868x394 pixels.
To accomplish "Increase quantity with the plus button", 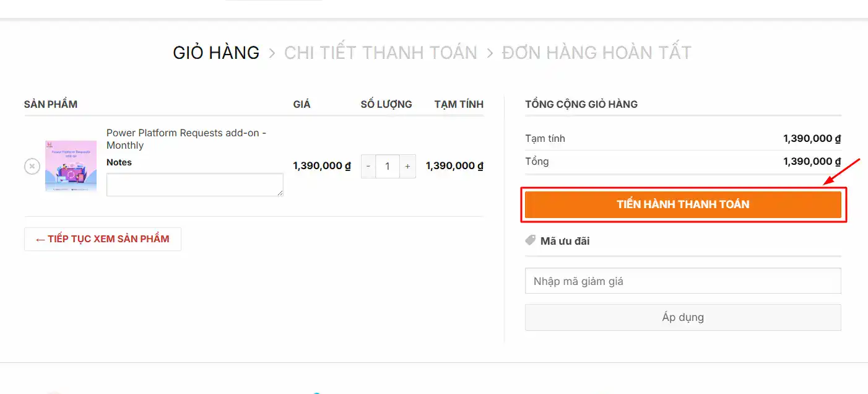I will coord(407,166).
